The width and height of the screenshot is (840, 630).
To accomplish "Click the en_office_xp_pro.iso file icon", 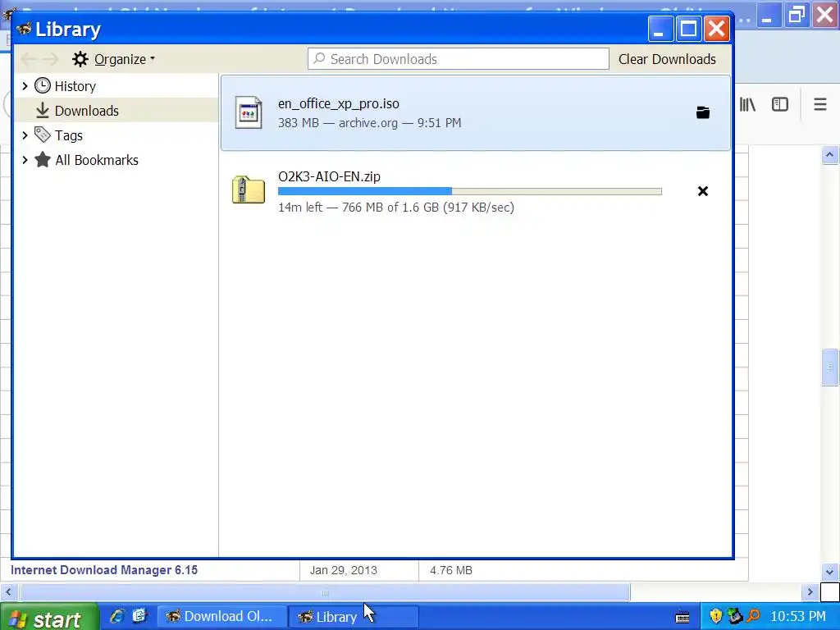I will tap(249, 112).
